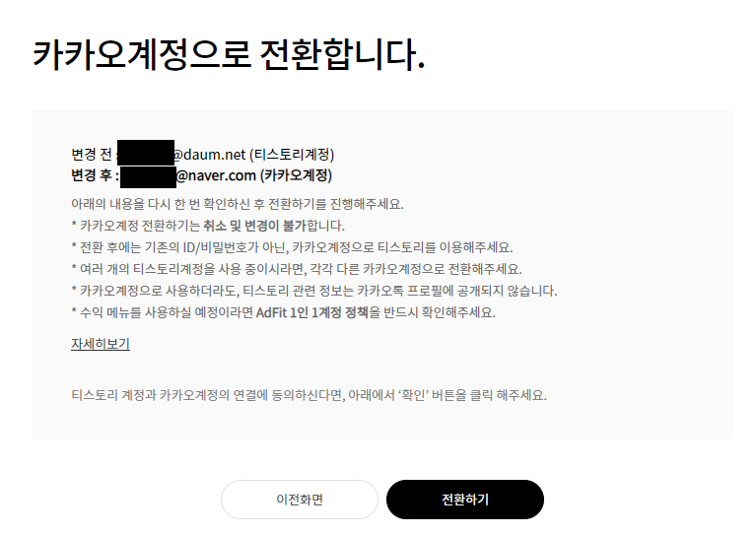Viewport: 756px width, 535px height.
Task: Click the line starting 여러 개의 티스토리계정
Action: click(x=297, y=269)
